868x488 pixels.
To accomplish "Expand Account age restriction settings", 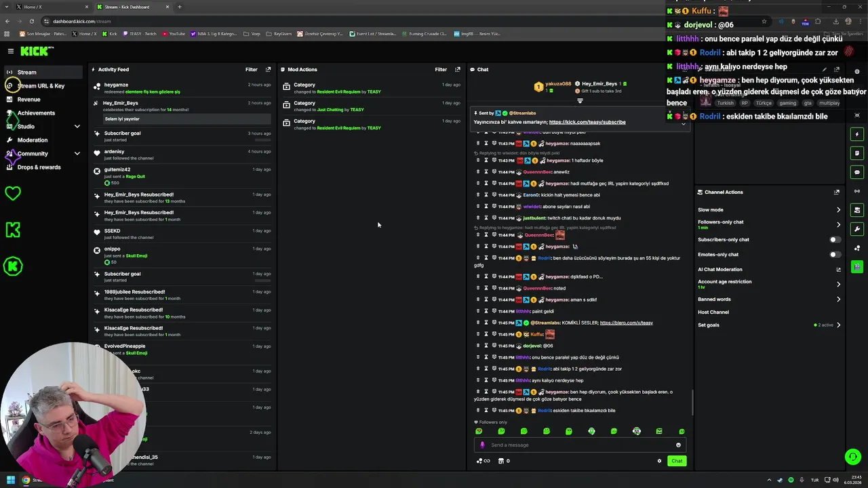I will pos(838,284).
